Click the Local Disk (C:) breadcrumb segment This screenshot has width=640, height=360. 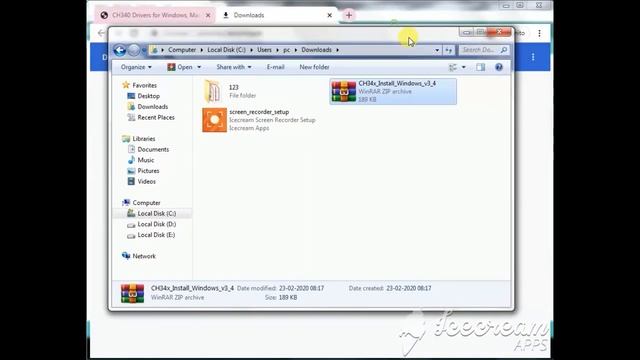click(227, 50)
